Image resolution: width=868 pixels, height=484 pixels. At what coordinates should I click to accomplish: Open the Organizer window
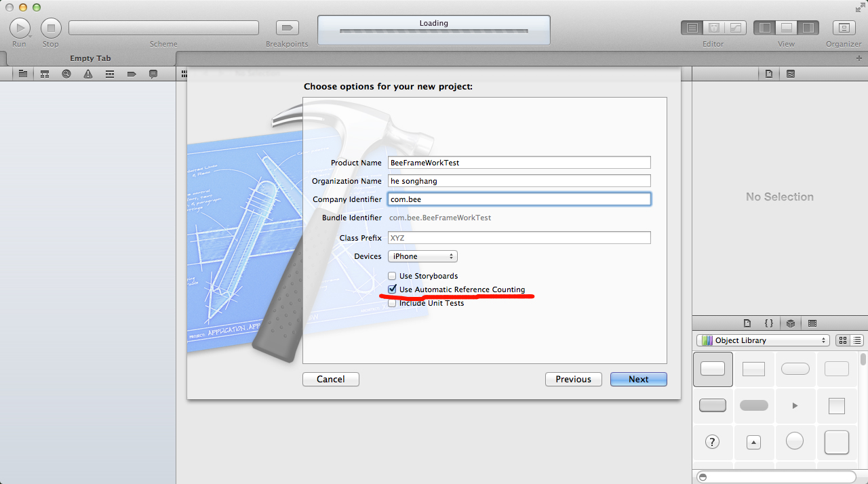pyautogui.click(x=844, y=28)
